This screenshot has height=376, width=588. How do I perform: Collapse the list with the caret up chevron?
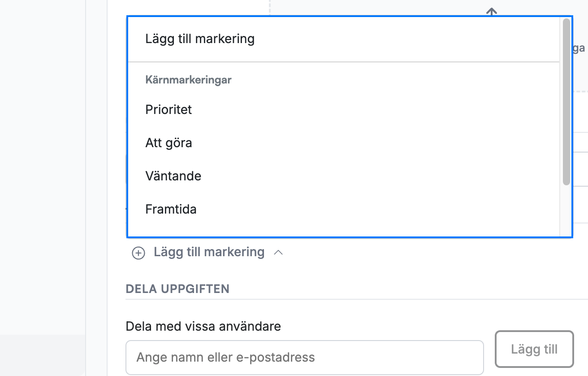(x=278, y=253)
